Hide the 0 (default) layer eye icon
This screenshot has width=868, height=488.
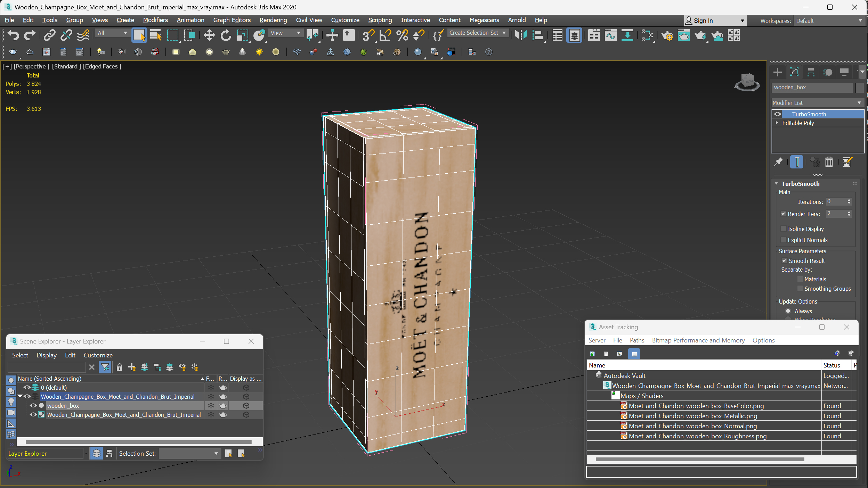pos(27,388)
